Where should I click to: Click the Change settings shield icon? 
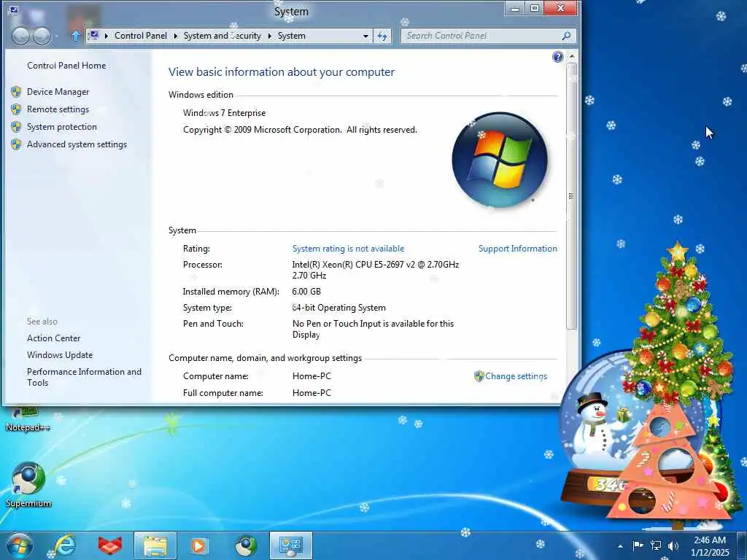point(479,376)
